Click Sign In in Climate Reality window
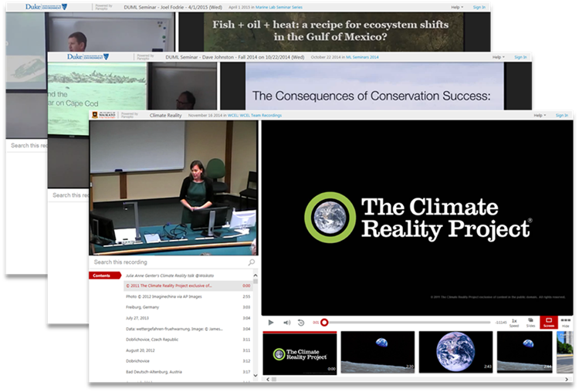579x392 pixels. (562, 116)
